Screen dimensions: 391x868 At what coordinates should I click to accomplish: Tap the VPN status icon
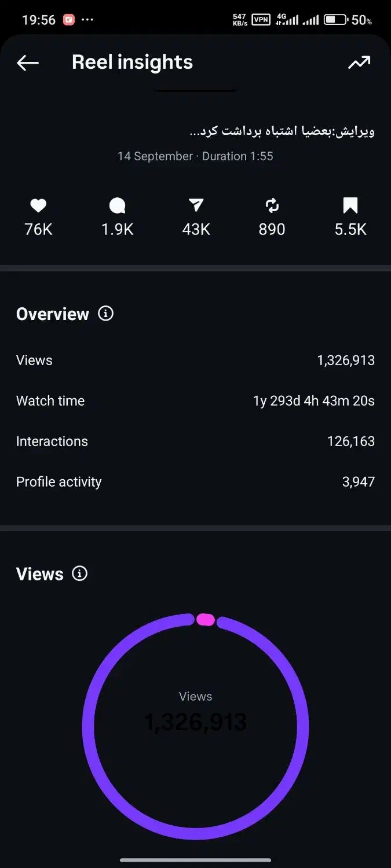261,20
